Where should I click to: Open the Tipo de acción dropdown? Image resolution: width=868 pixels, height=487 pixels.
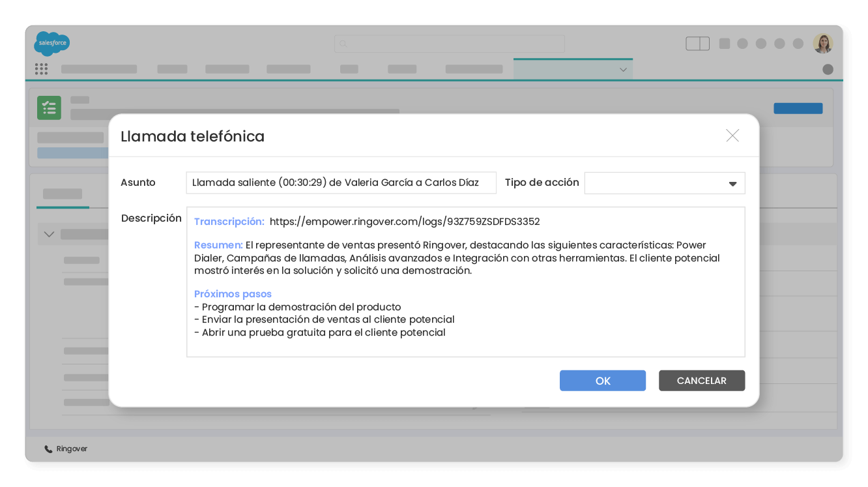tap(732, 183)
